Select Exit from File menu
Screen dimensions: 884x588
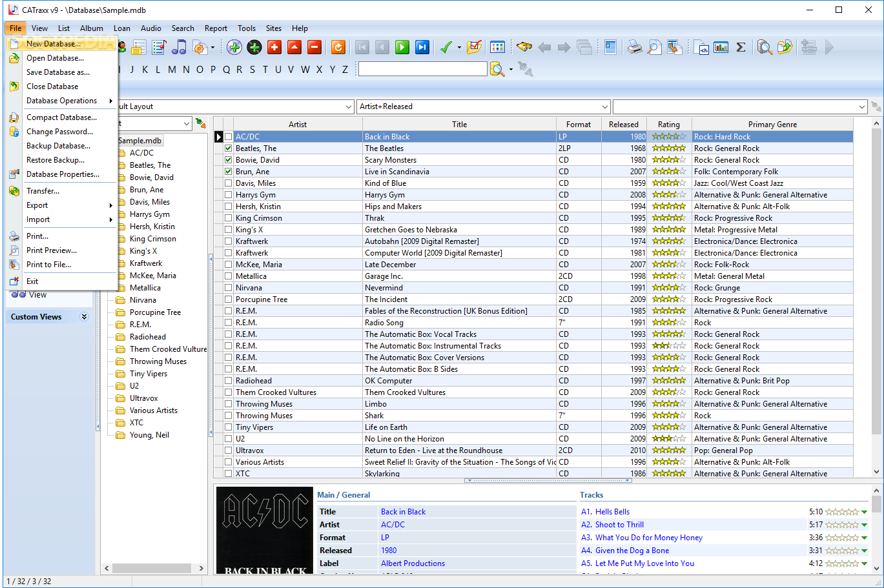point(62,281)
